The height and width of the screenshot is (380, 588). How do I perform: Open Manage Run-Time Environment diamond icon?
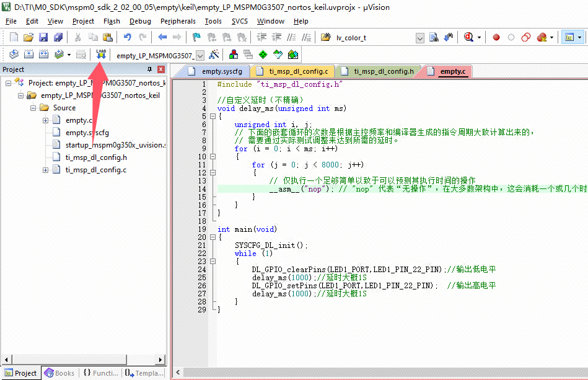click(x=263, y=55)
